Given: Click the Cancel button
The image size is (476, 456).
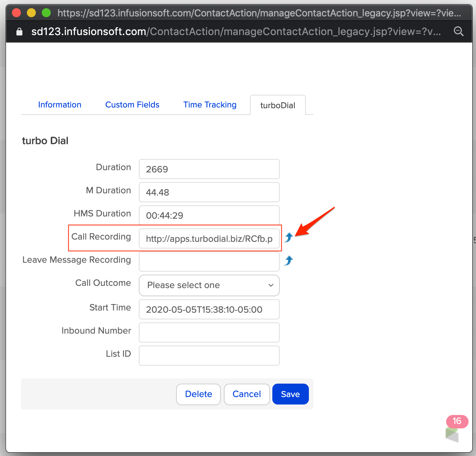Looking at the screenshot, I should [247, 394].
